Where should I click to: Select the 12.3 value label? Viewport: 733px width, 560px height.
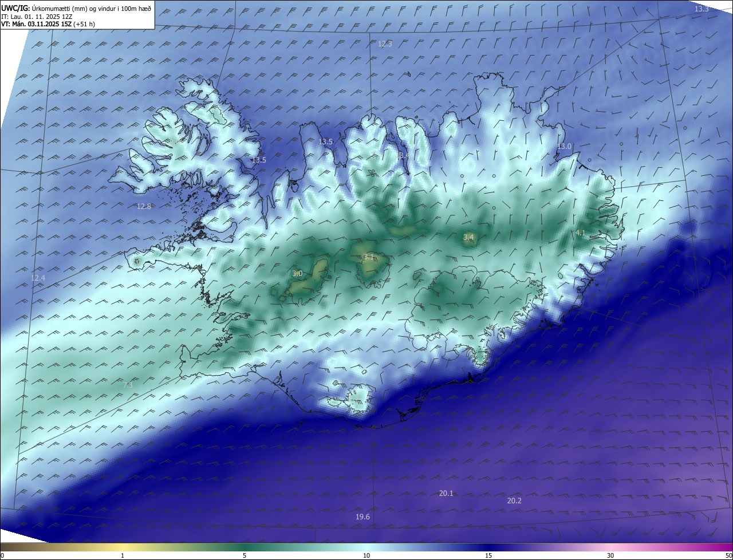(x=385, y=44)
